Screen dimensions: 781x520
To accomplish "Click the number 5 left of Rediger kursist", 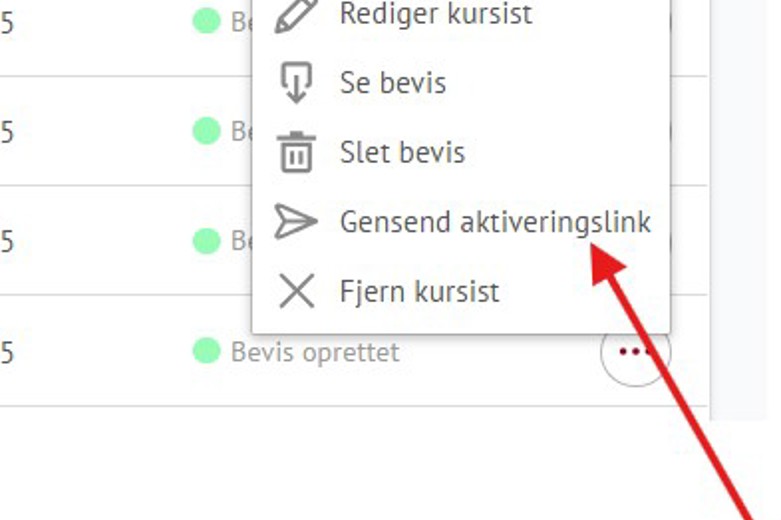I will point(7,22).
